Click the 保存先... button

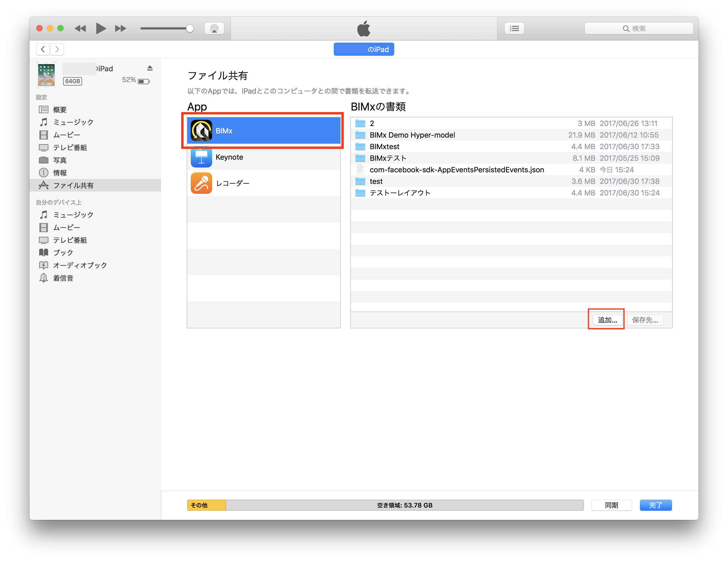tap(645, 320)
